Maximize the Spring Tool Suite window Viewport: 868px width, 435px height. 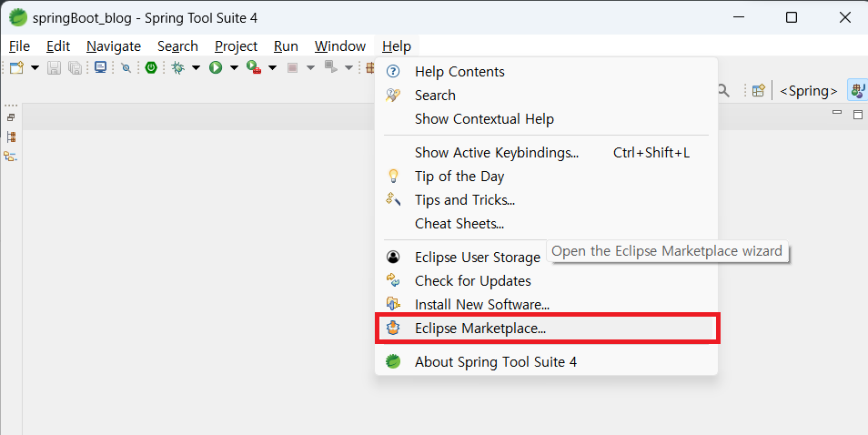point(792,17)
